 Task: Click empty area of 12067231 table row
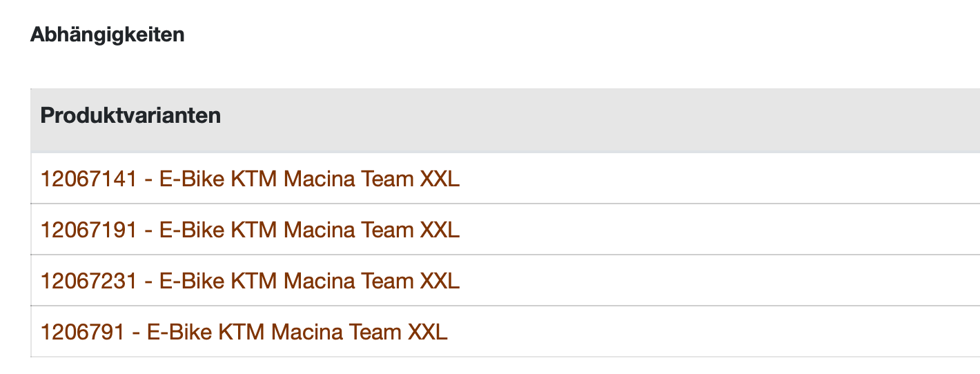point(718,281)
